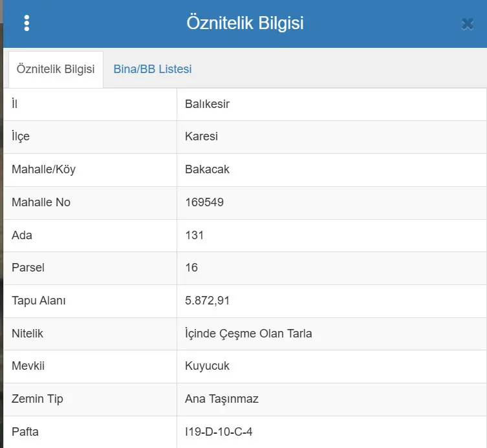
Task: Click the Karesi district value
Action: click(201, 136)
